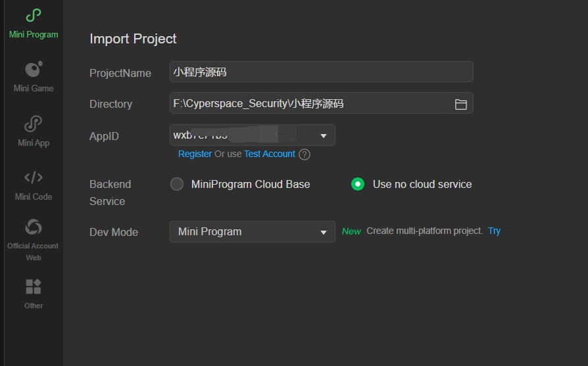This screenshot has height=366, width=588.
Task: Open the Mini Game section
Action: click(x=34, y=77)
